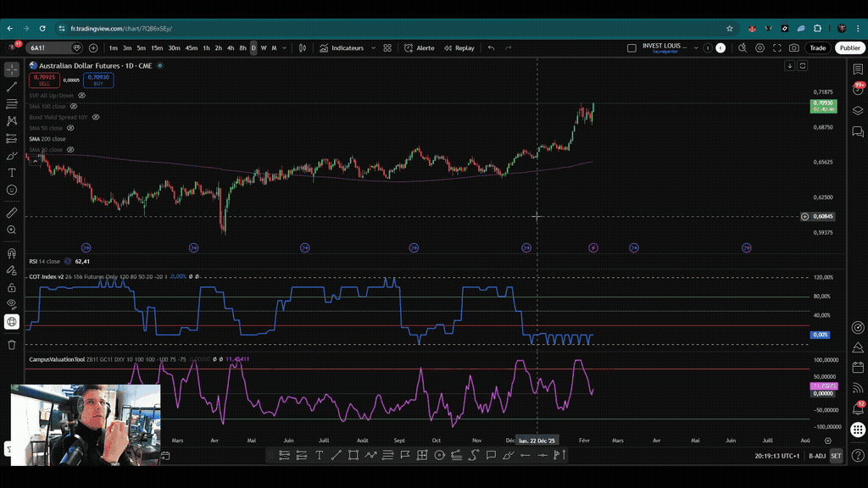Click the Publier button
The width and height of the screenshot is (868, 488).
click(849, 48)
